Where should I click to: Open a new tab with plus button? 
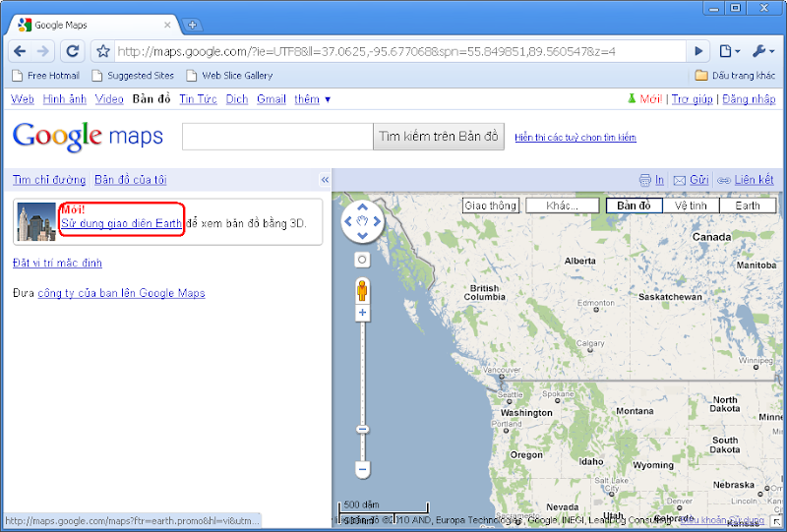click(191, 25)
